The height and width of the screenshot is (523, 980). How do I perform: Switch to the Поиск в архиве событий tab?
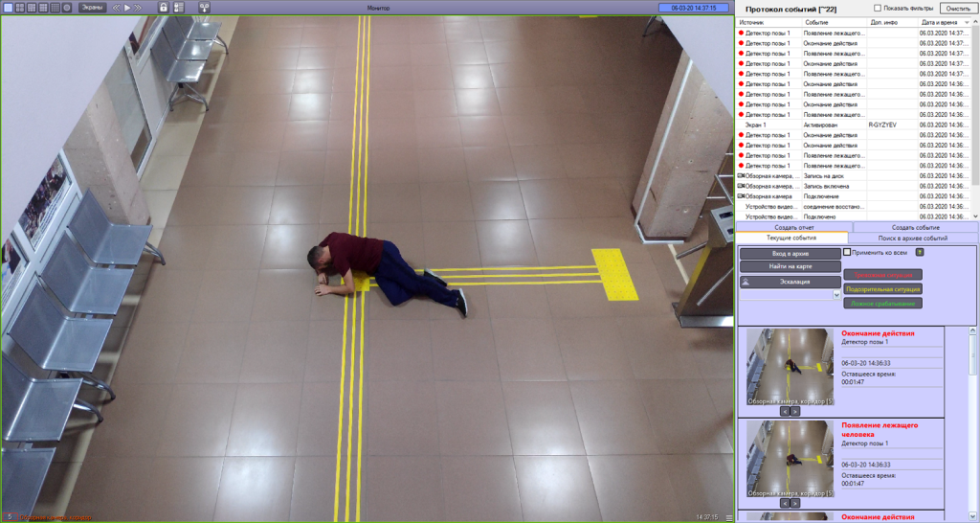pyautogui.click(x=912, y=238)
